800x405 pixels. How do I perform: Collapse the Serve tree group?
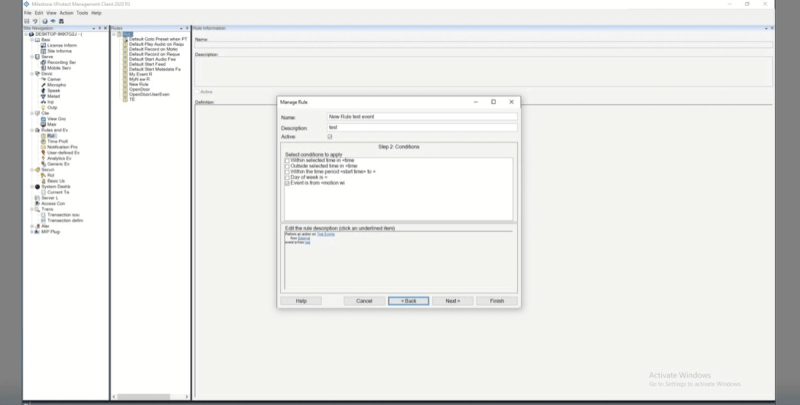[32, 57]
